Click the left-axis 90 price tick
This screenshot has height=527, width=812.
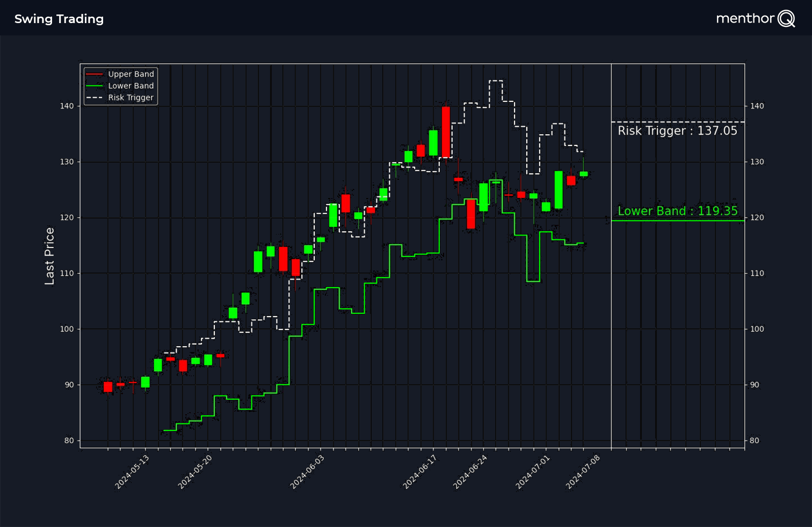click(x=70, y=385)
